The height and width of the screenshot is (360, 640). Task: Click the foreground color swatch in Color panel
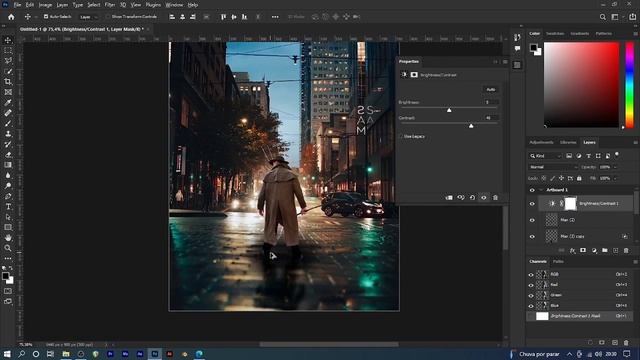pos(533,47)
